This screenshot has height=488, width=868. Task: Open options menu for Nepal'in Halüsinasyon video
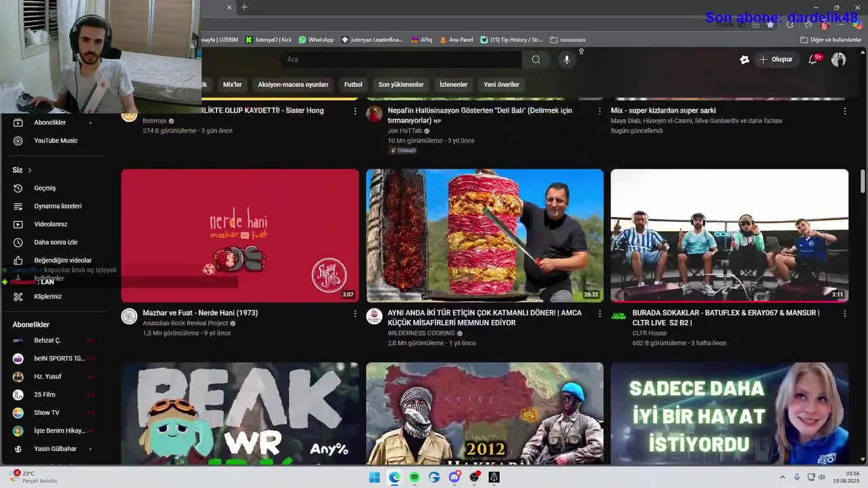click(x=599, y=111)
